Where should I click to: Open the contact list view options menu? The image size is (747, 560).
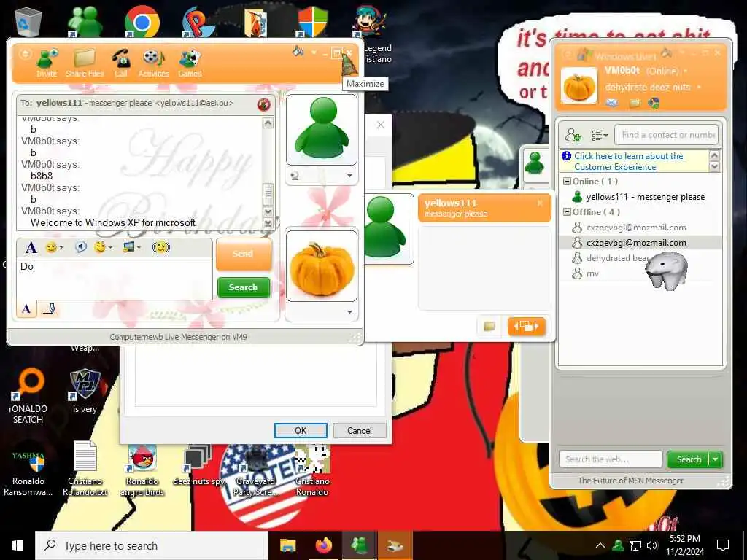[600, 136]
